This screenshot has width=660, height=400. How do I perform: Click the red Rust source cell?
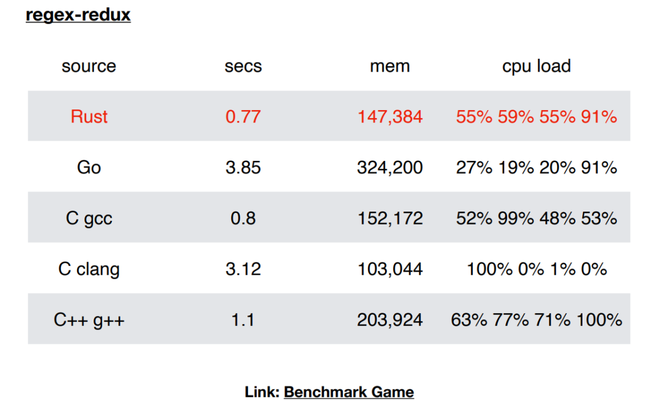pyautogui.click(x=89, y=117)
